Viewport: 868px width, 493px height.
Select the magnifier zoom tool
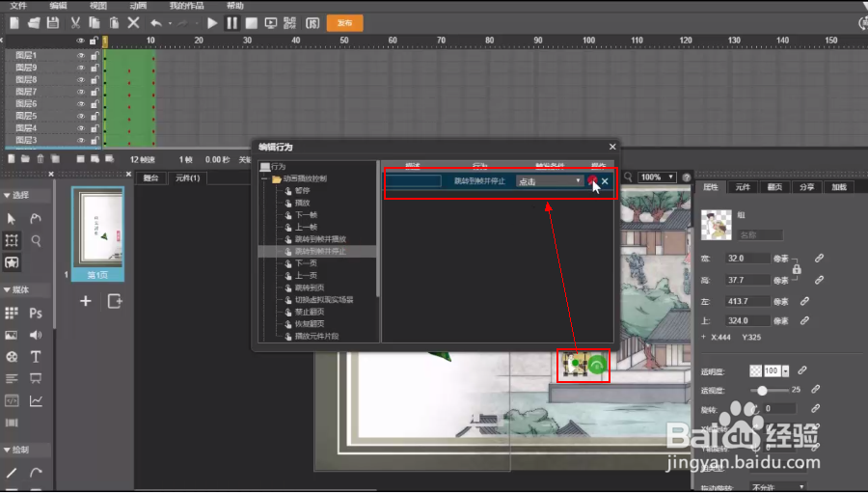[x=36, y=240]
